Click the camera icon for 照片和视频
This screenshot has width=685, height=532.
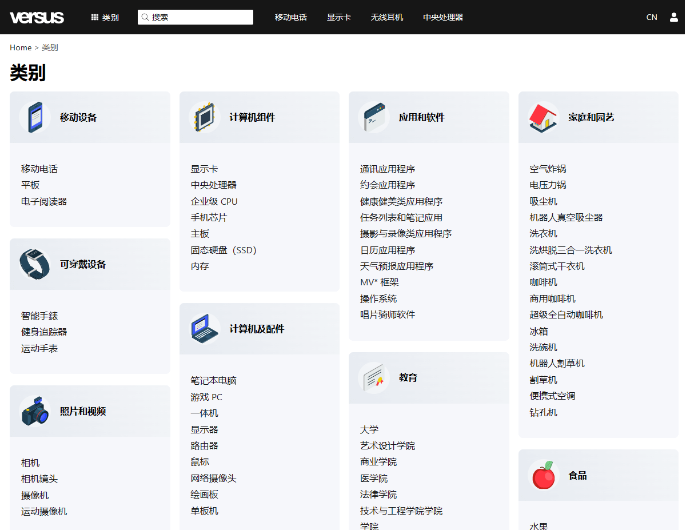tap(35, 411)
